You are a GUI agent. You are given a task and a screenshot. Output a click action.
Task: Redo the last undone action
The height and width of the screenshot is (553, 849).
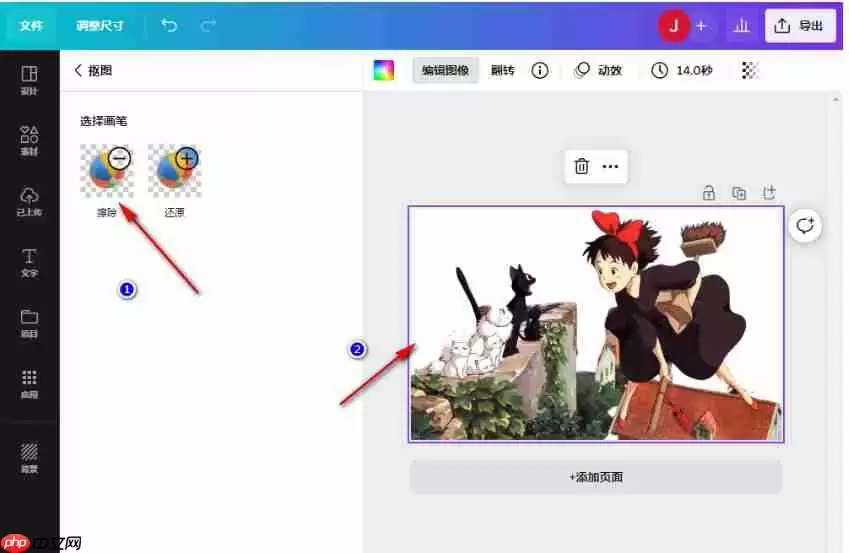pos(208,25)
